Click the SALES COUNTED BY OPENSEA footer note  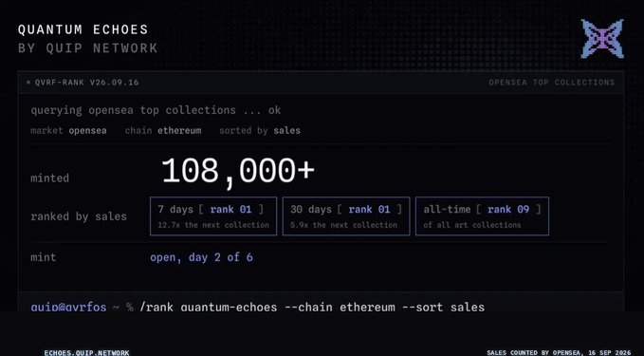559,353
